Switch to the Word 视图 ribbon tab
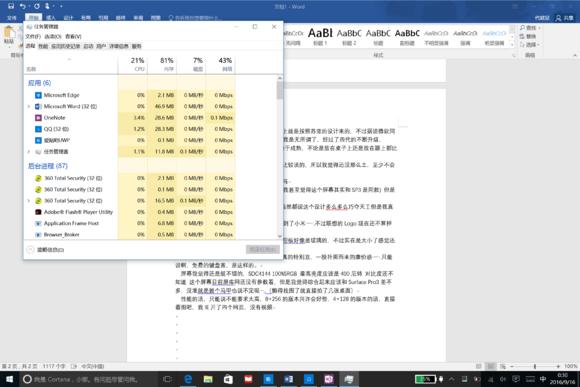 [155, 18]
